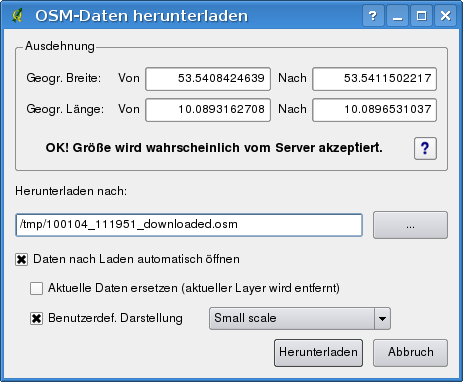
Task: Click the QGIS icon in the title bar
Action: [x=18, y=15]
